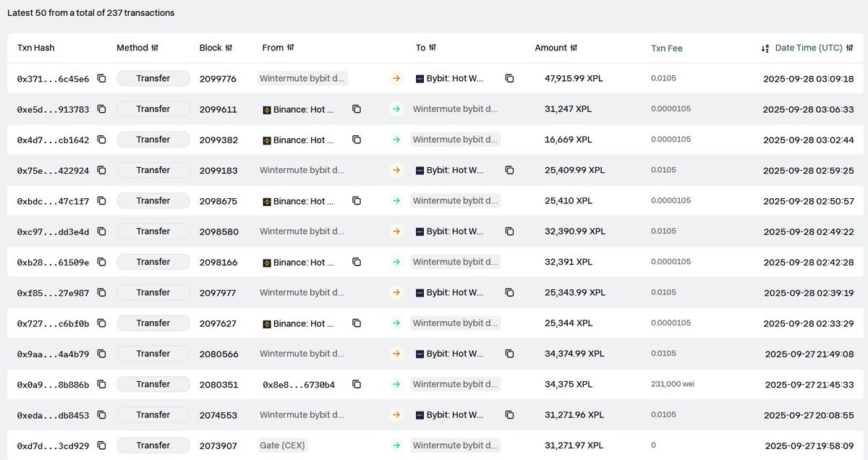The height and width of the screenshot is (460, 868).
Task: Click outgoing arrow icon in block 2099776 row
Action: [396, 78]
